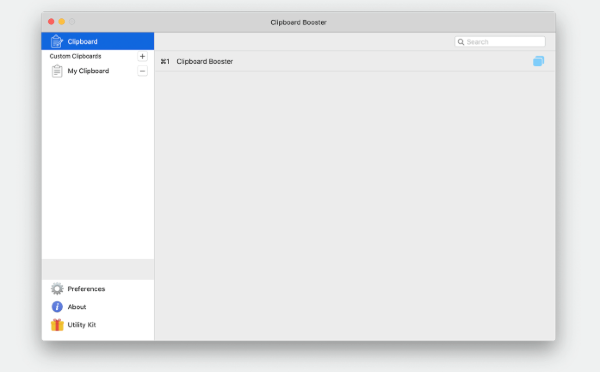Click the Preferences gear icon

click(57, 289)
